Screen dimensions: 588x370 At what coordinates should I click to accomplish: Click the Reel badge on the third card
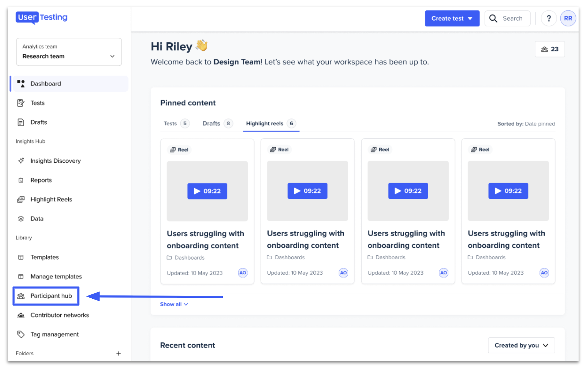(x=380, y=150)
